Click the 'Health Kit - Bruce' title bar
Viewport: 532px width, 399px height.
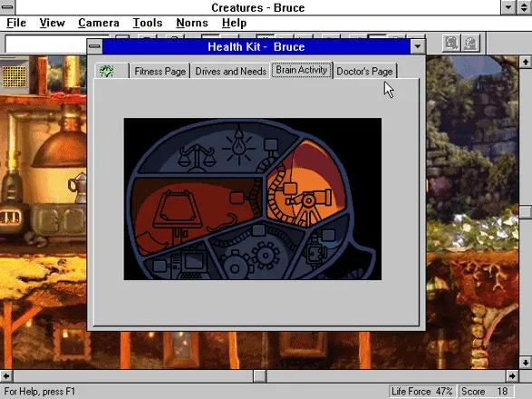(256, 46)
